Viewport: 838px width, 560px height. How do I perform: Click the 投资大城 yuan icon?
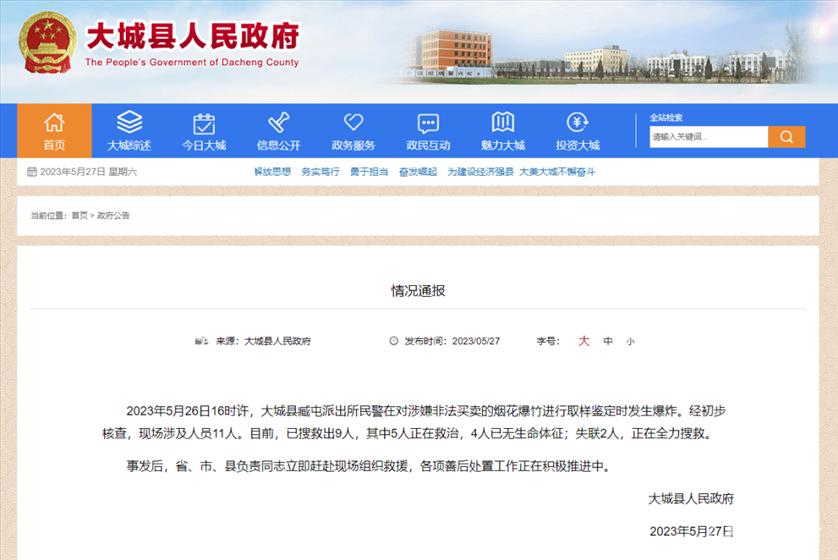(x=578, y=122)
